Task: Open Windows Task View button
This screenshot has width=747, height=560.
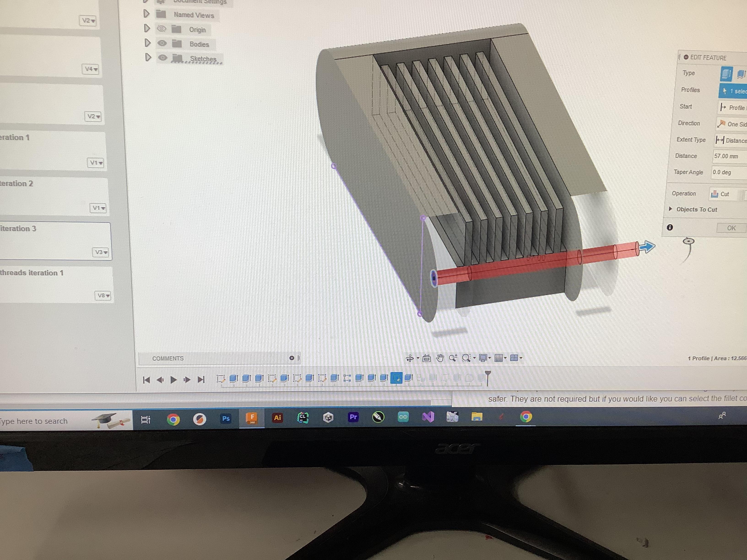Action: [x=146, y=420]
